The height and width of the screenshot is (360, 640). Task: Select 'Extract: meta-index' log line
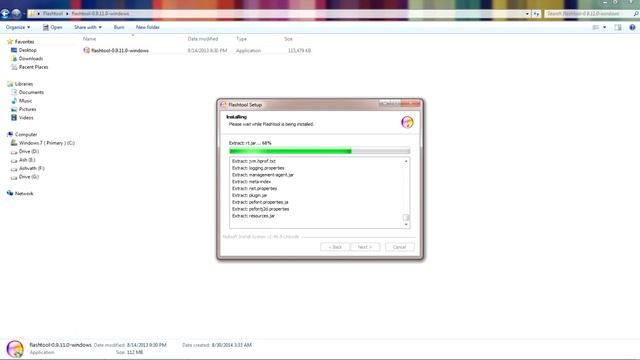tap(251, 182)
